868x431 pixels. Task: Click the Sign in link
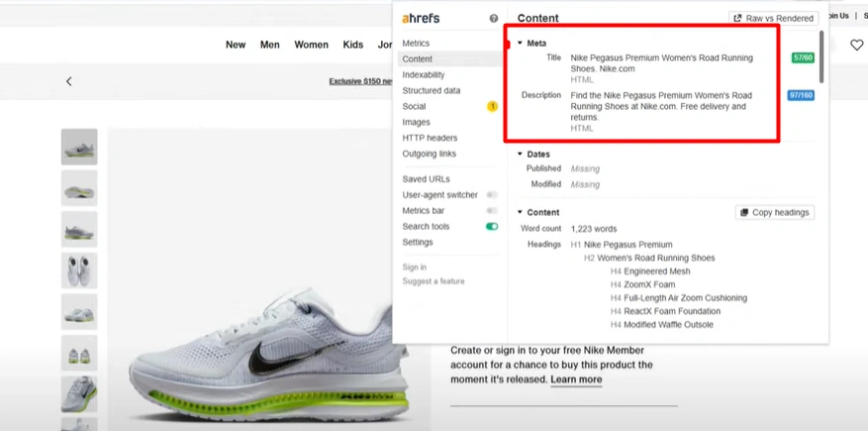tap(415, 267)
